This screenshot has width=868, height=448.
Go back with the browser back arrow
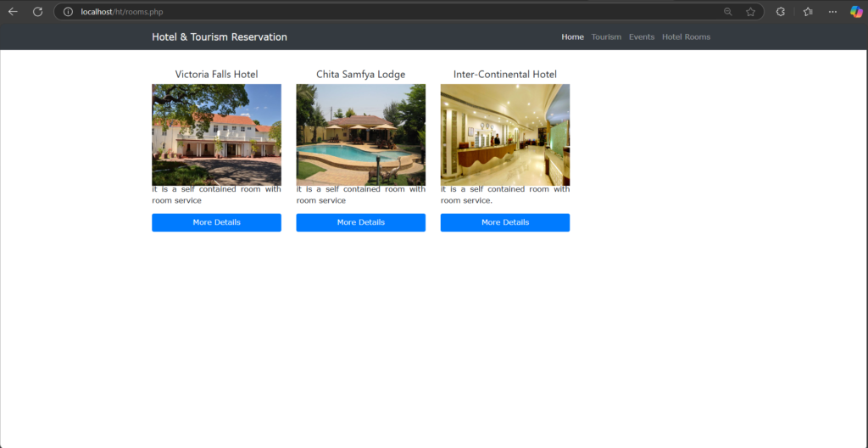[x=13, y=12]
